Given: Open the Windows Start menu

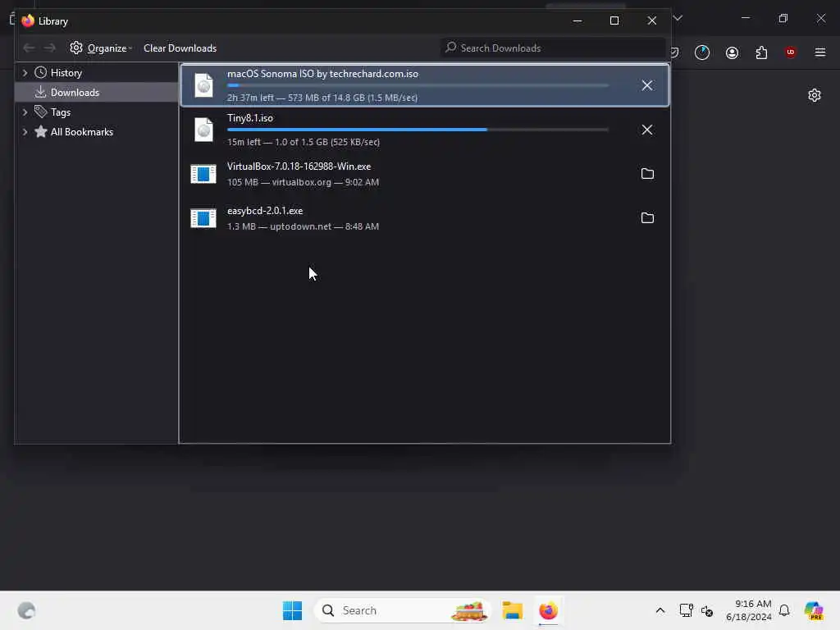Looking at the screenshot, I should point(293,610).
